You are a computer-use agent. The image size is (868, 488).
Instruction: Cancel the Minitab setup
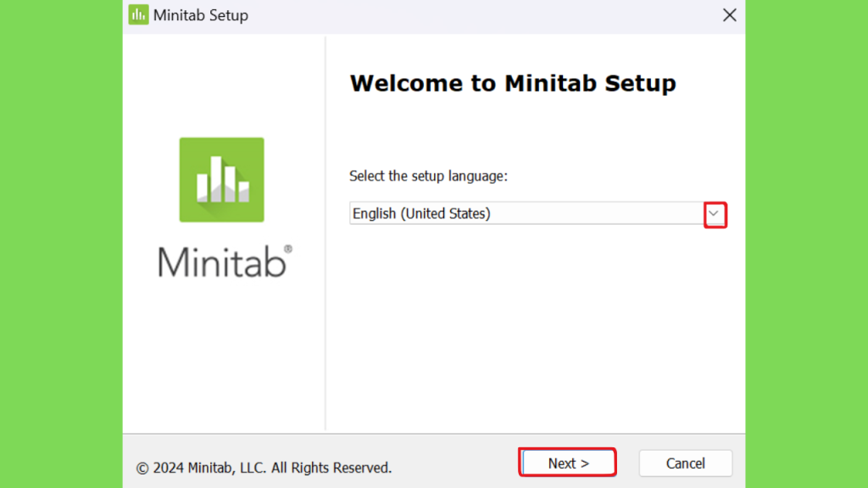pyautogui.click(x=685, y=463)
